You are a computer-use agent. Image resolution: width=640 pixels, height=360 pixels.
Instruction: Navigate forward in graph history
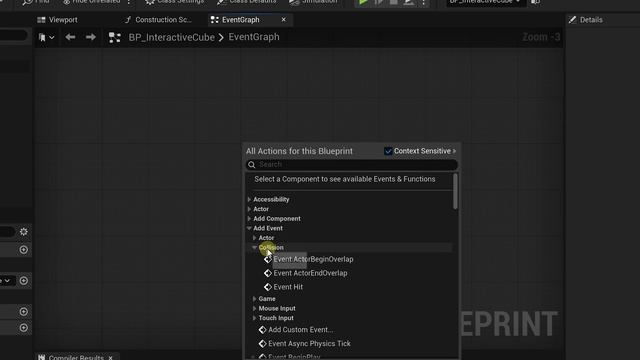(91, 37)
